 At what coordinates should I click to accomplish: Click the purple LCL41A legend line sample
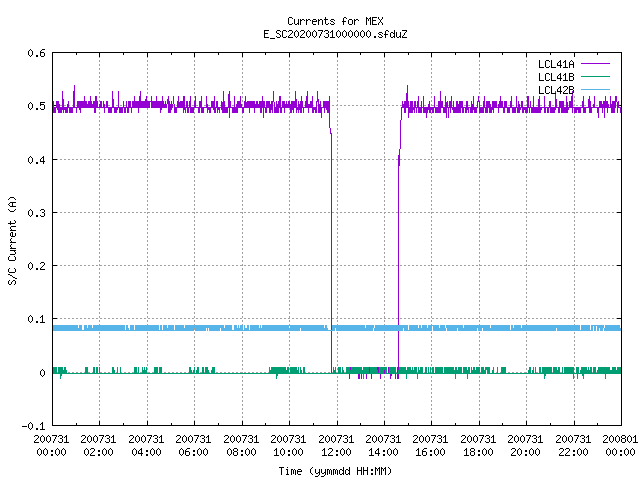595,64
